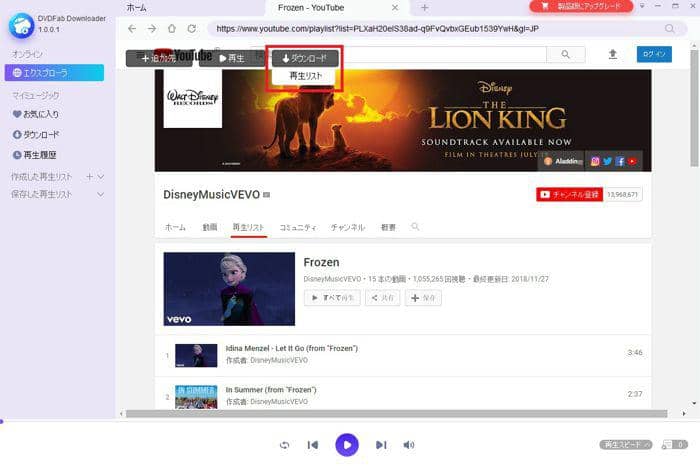
Task: Go forward with the forward arrow
Action: pos(152,29)
